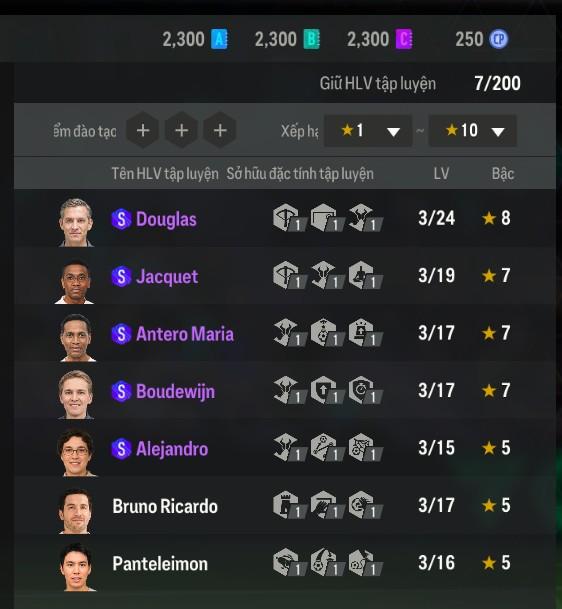
Task: Click the green B training book icon
Action: (311, 39)
